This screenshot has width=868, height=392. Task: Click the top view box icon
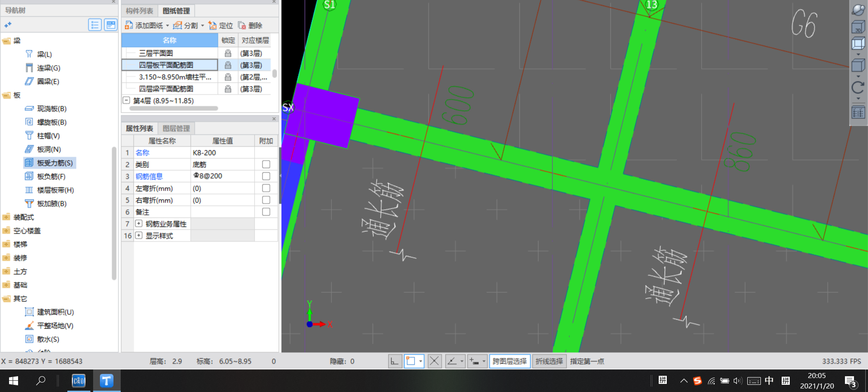pos(858,44)
